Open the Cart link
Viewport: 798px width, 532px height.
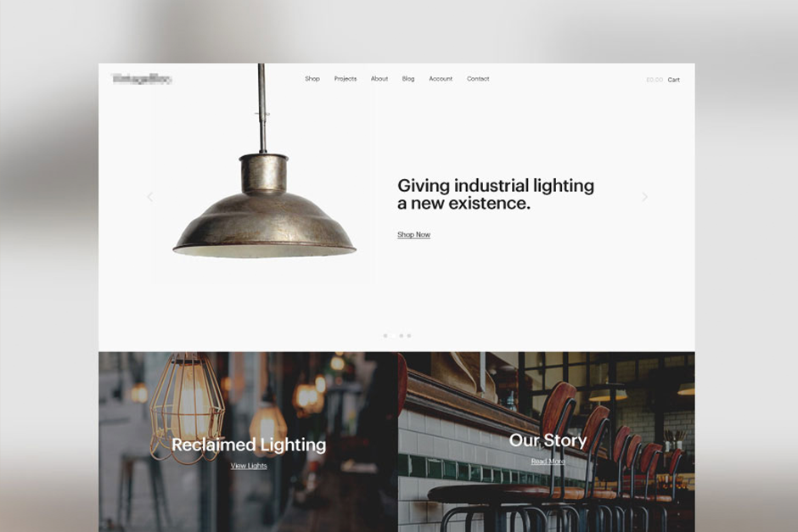click(x=674, y=80)
